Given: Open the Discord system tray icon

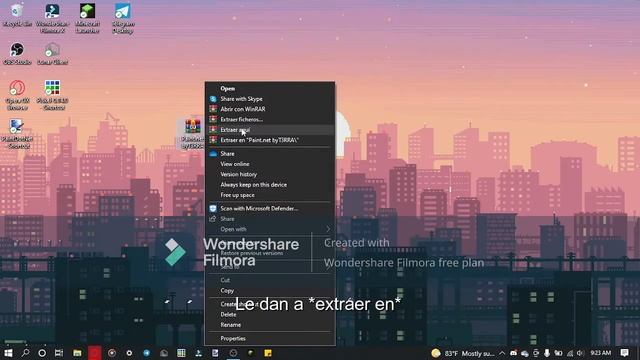Looking at the screenshot, I should [x=513, y=353].
